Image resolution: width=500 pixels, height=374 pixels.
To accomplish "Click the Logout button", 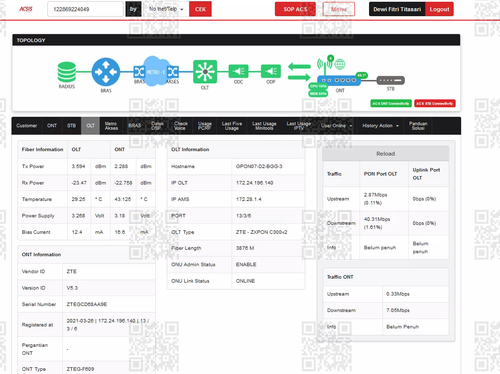I will 439,9.
